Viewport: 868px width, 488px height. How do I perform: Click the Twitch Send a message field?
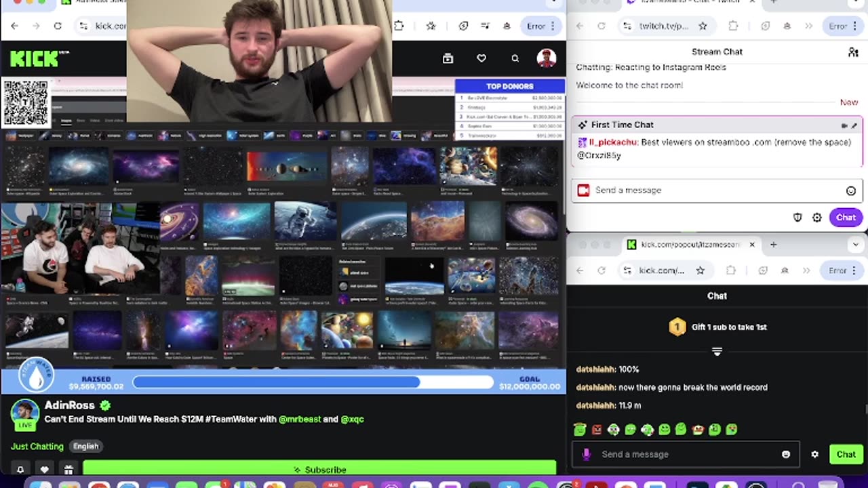click(x=717, y=190)
